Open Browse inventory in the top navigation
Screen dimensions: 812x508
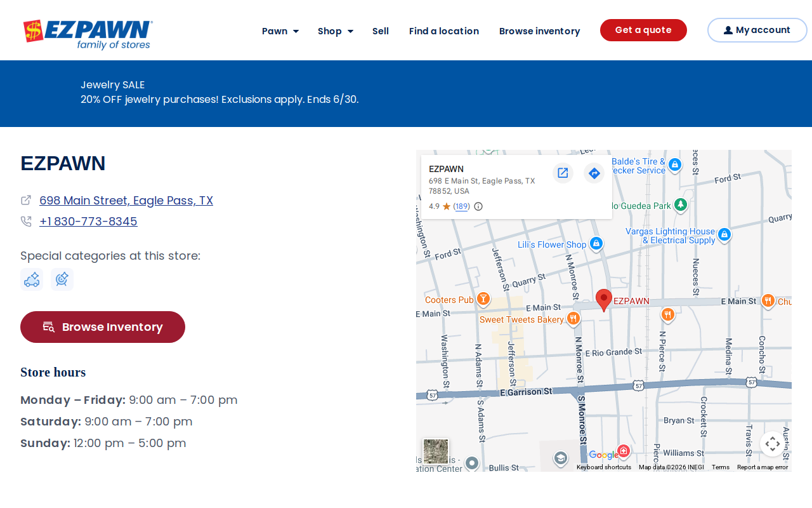540,31
